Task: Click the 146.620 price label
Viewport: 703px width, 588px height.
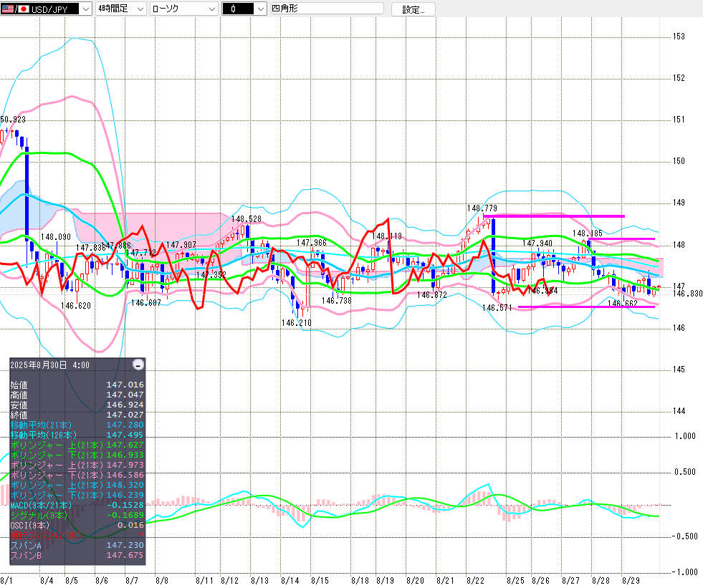Action: 76,306
